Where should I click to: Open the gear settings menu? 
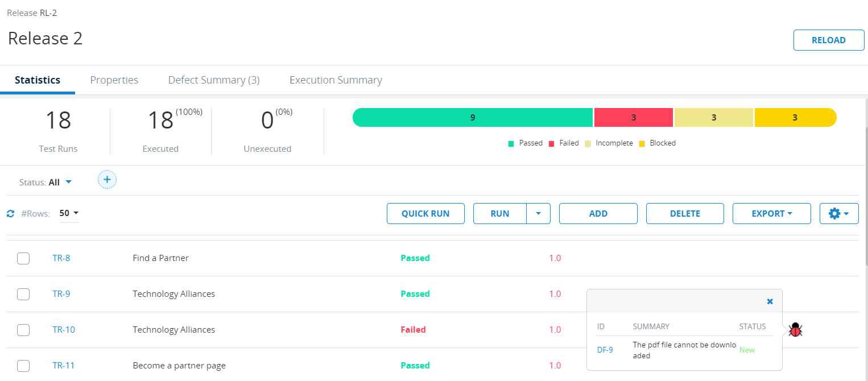pos(838,214)
